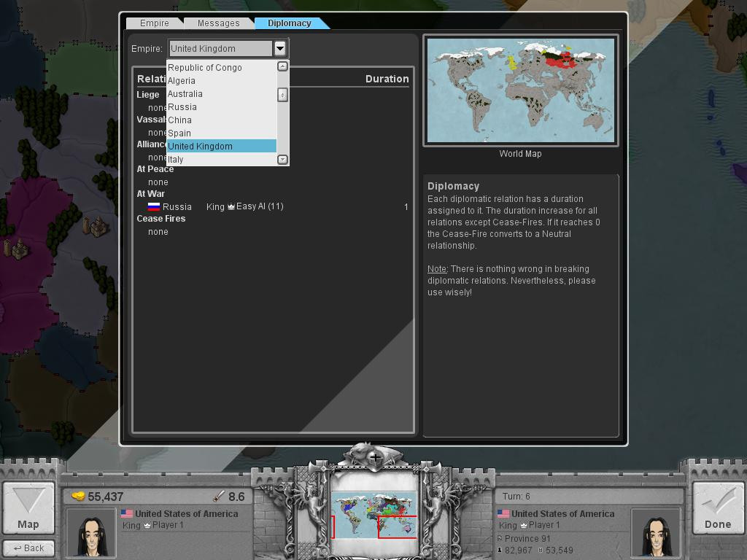Click the population icon beside 82,967
The height and width of the screenshot is (560, 747).
(500, 551)
